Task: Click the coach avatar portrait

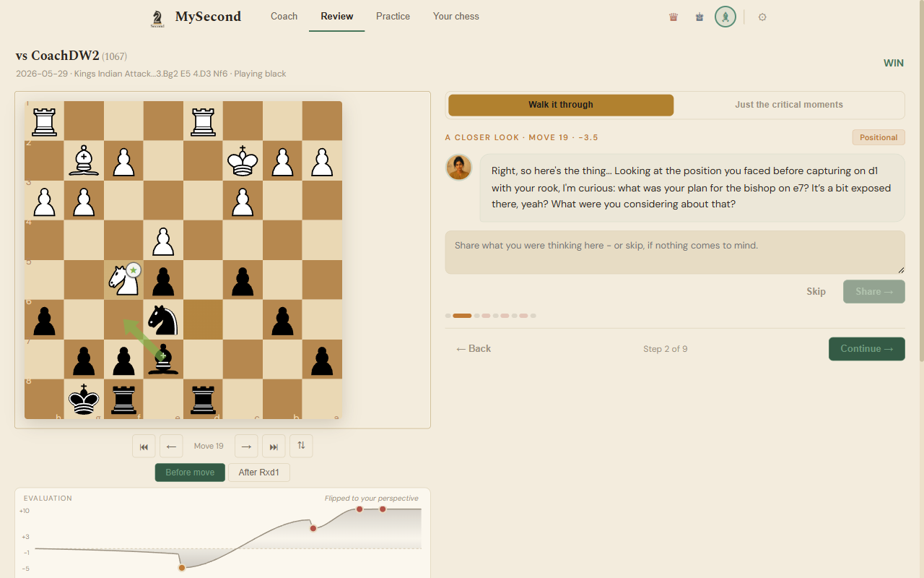Action: click(x=459, y=168)
